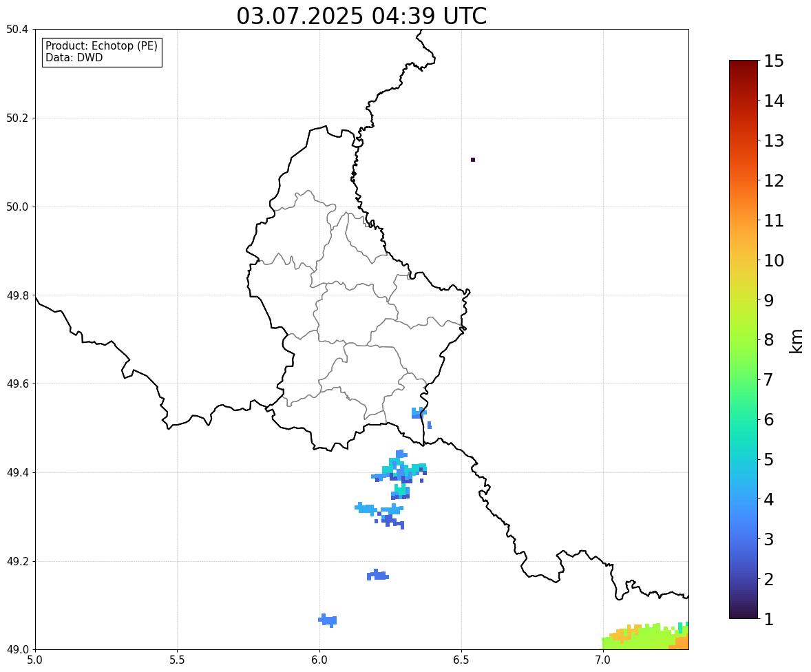Select the 10 tick on colorbar
The height and width of the screenshot is (672, 811).
coord(774,260)
